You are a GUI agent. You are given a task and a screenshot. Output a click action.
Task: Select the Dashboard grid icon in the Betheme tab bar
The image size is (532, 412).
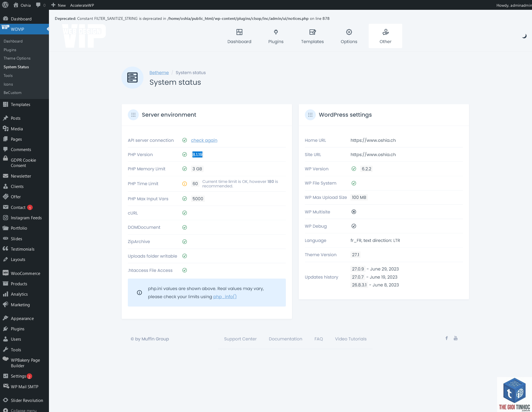pyautogui.click(x=239, y=32)
